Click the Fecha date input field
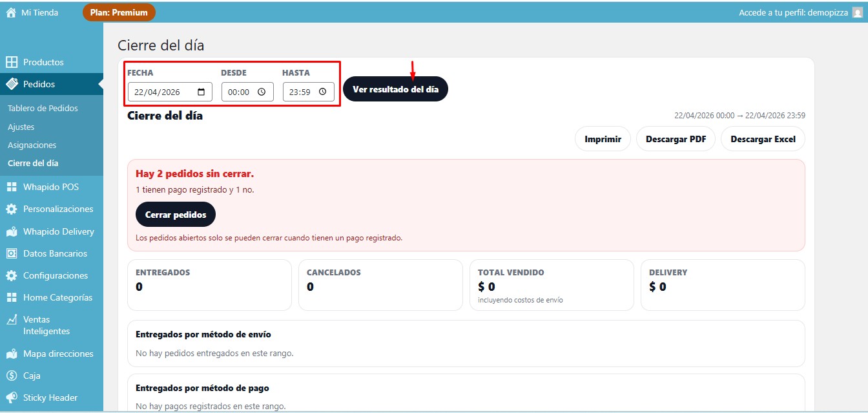 (x=170, y=92)
